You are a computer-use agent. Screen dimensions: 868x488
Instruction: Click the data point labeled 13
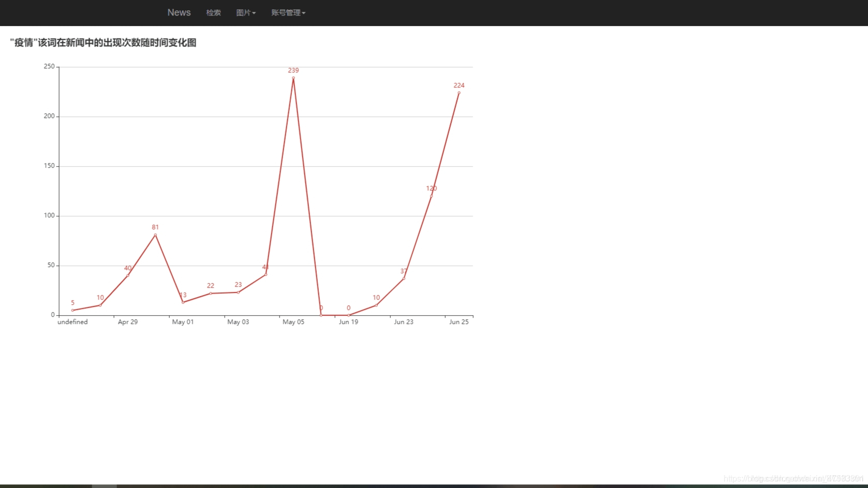[x=183, y=302]
